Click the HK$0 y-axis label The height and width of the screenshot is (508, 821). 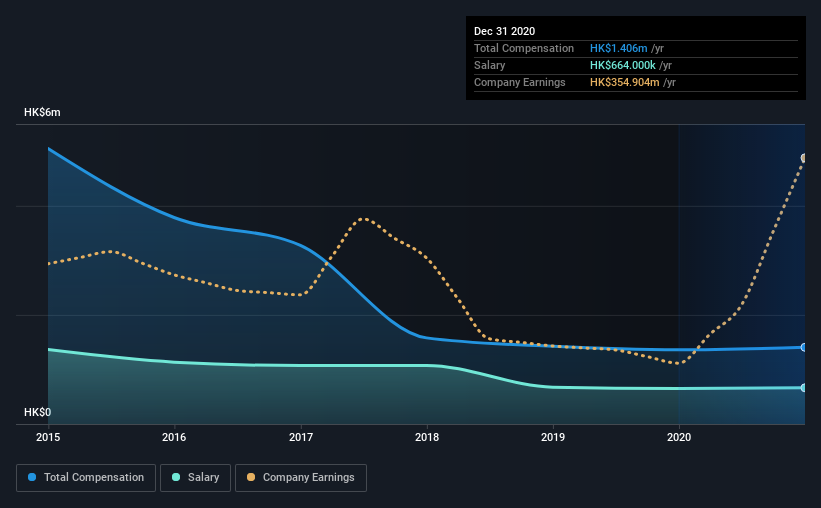point(38,413)
